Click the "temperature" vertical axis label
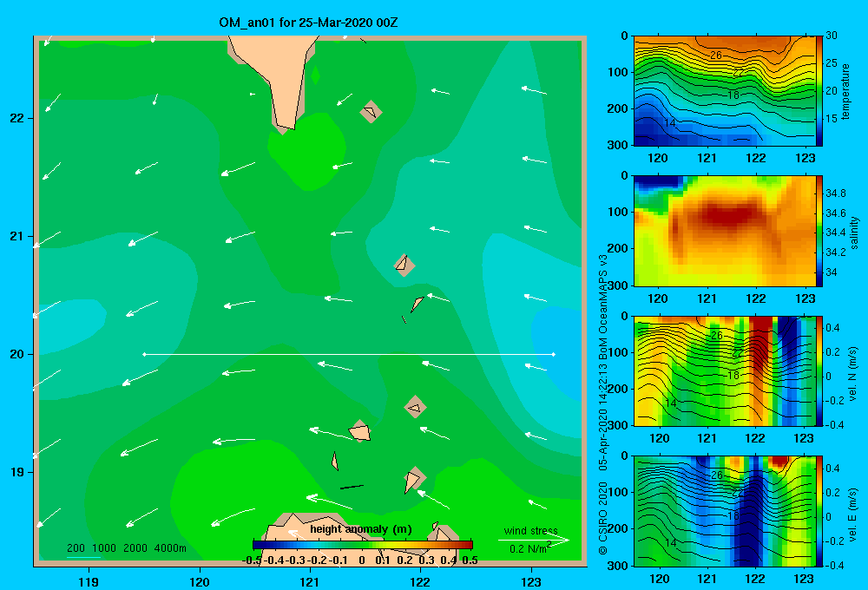868x590 pixels. 845,91
